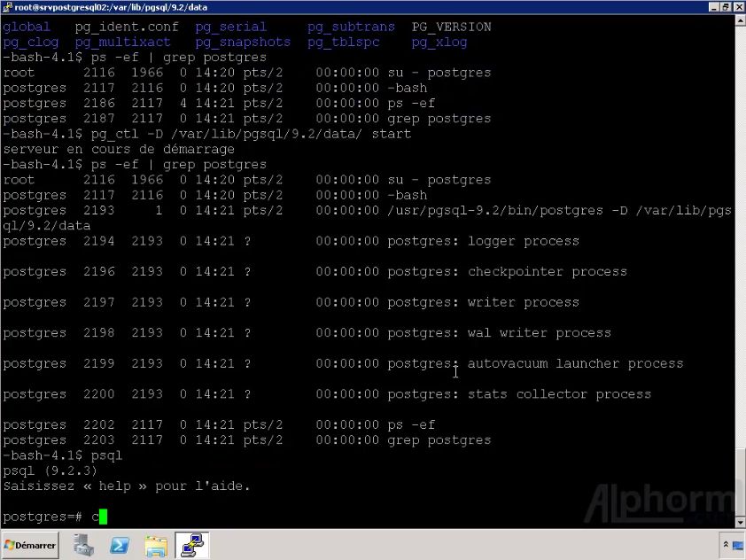
Task: Open Windows Explorer folder icon on taskbar
Action: click(x=156, y=545)
